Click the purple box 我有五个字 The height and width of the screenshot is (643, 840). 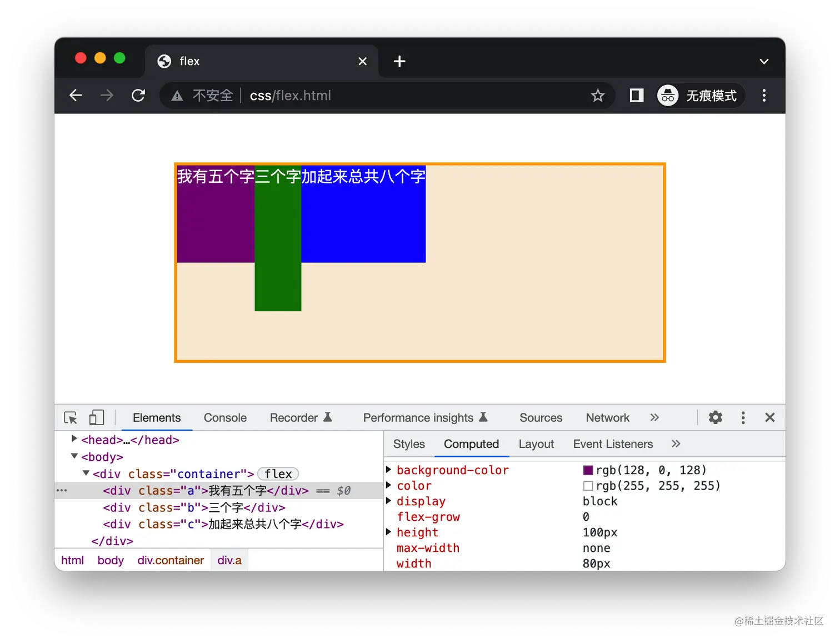(x=216, y=214)
